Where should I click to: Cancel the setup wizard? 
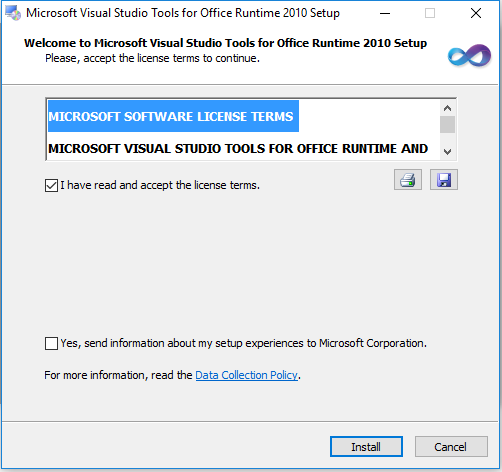coord(451,447)
